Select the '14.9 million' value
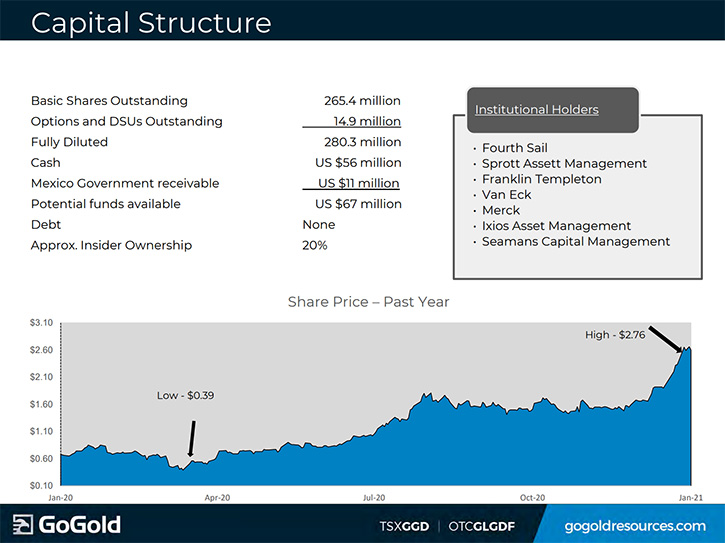This screenshot has height=543, width=725. tap(367, 121)
